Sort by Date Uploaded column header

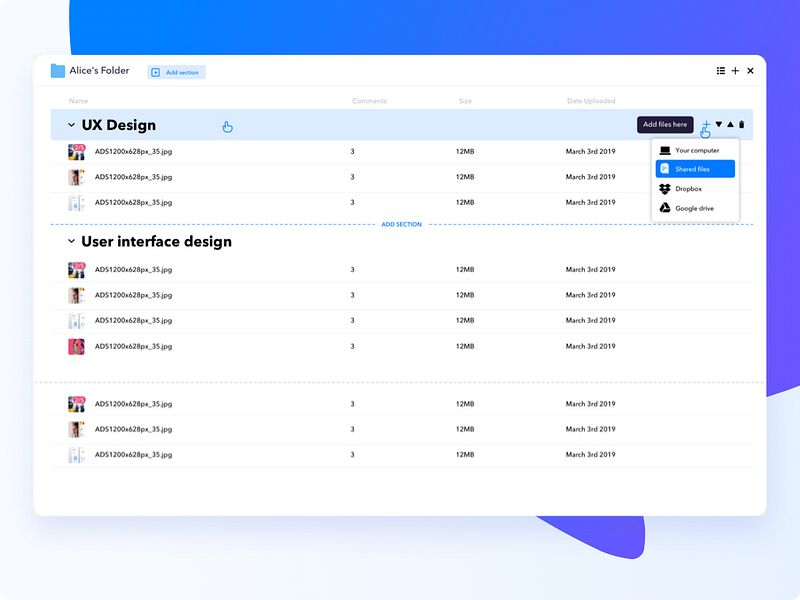591,101
